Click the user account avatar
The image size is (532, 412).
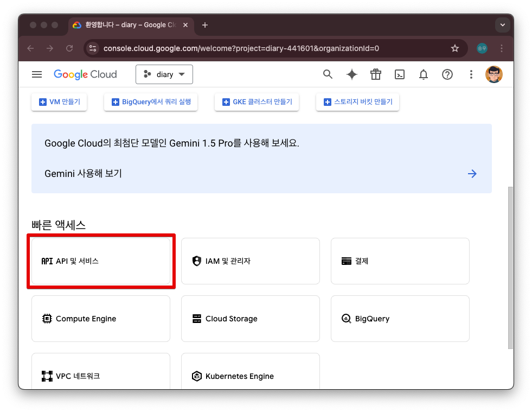tap(493, 74)
